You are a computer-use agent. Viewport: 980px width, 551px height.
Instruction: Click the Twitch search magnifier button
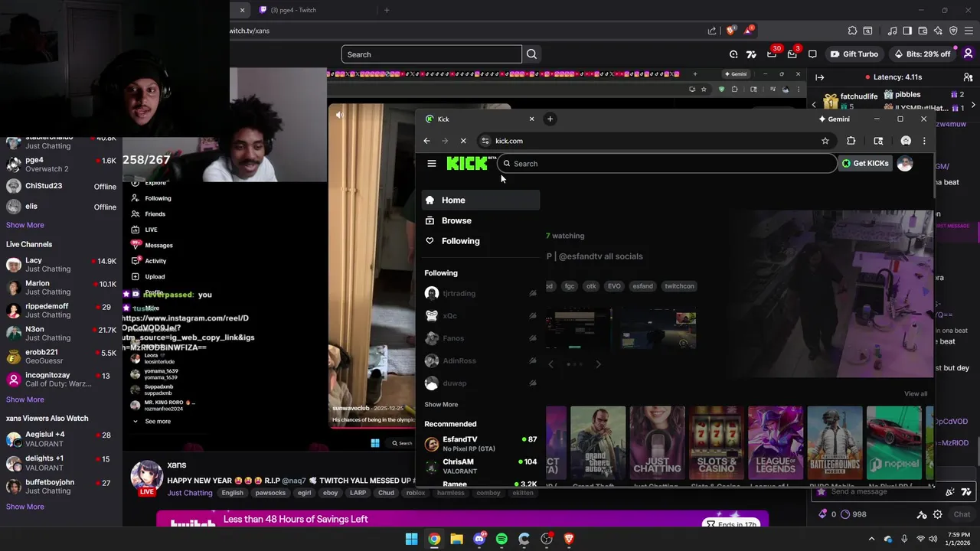pos(531,54)
